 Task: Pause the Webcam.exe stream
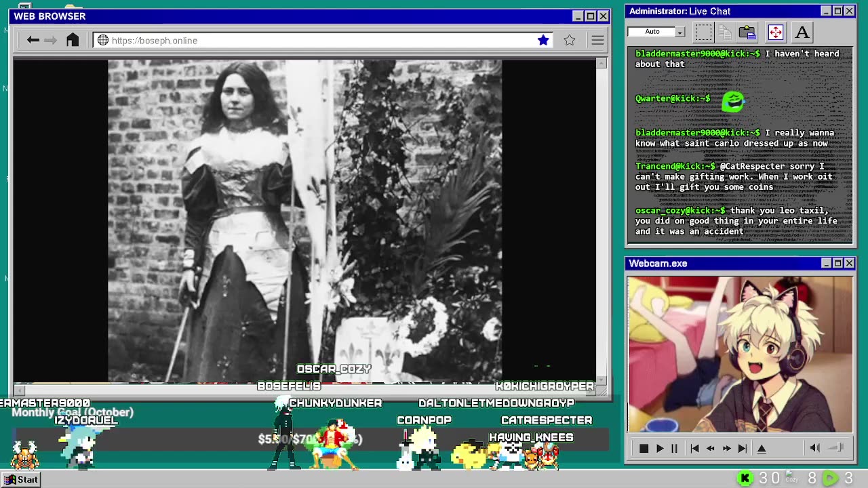pos(674,448)
